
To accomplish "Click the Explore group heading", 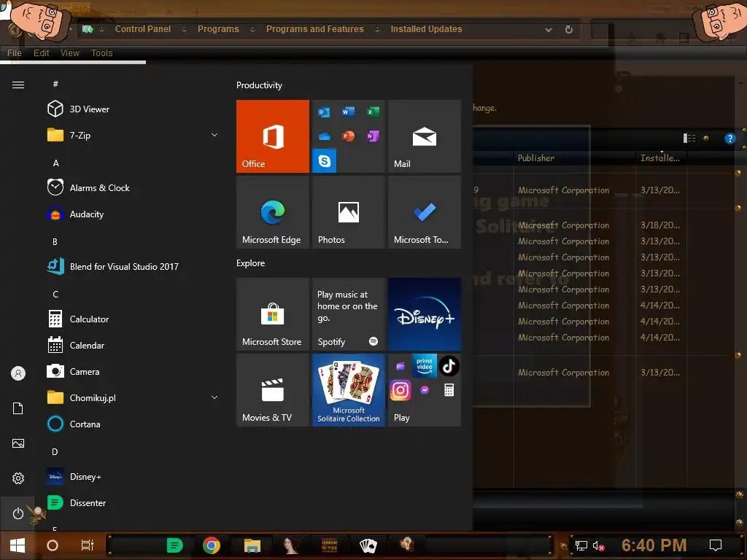I will tap(251, 263).
